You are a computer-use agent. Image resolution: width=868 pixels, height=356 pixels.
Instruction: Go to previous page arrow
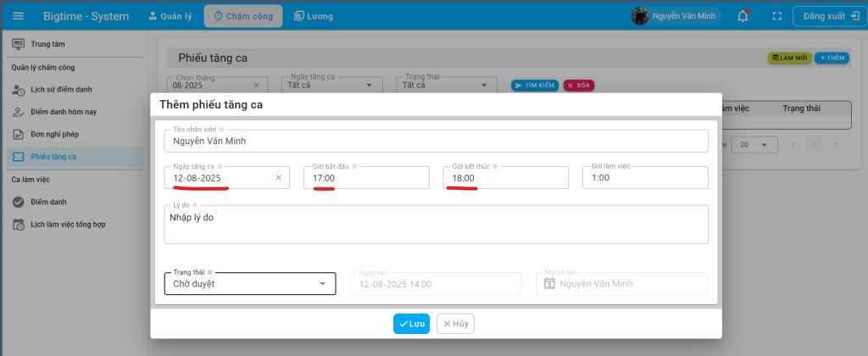pyautogui.click(x=793, y=145)
